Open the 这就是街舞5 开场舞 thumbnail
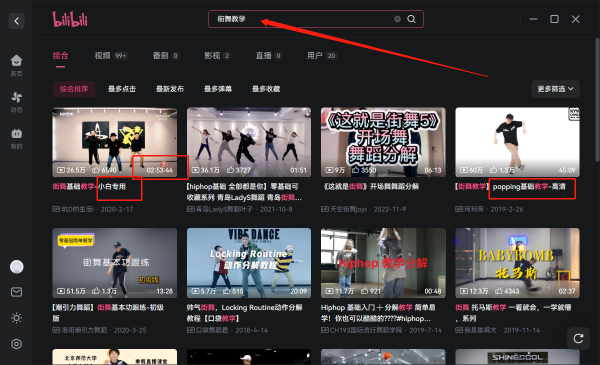This screenshot has height=365, width=600. coord(383,142)
